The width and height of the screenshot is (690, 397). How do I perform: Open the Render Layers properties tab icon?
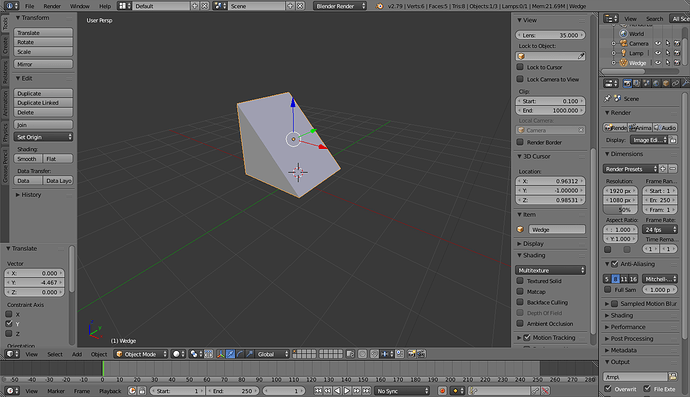click(x=637, y=83)
